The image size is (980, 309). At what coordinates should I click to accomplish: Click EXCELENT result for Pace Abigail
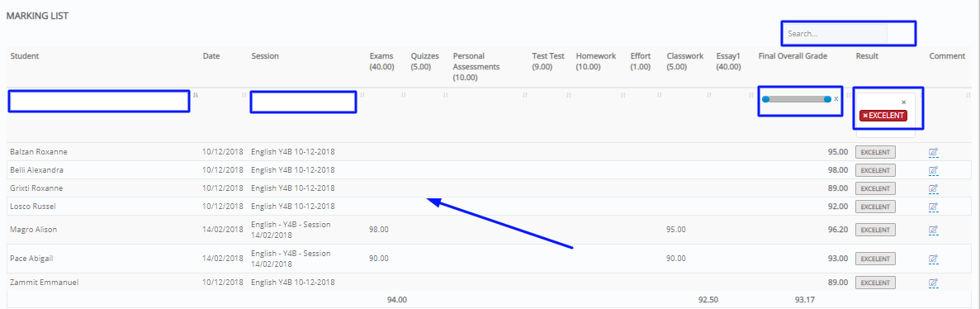875,259
